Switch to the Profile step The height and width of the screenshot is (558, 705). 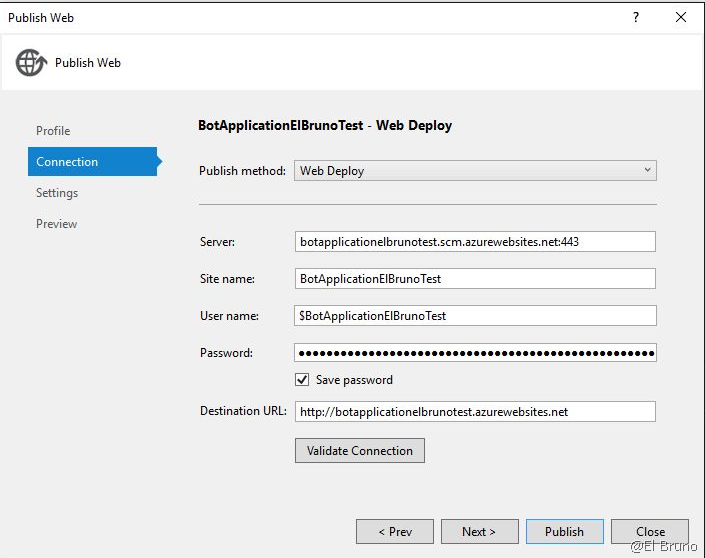(x=53, y=131)
